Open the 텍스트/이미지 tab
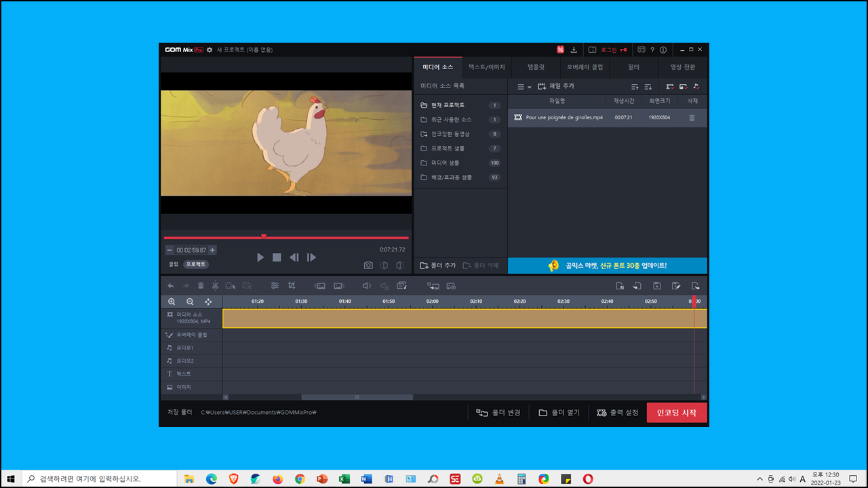This screenshot has width=868, height=488. [x=487, y=67]
